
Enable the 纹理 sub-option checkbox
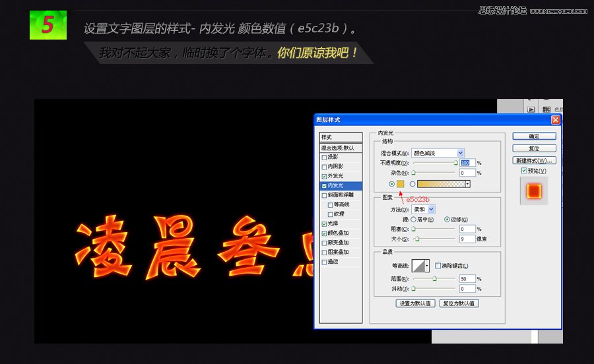[331, 214]
